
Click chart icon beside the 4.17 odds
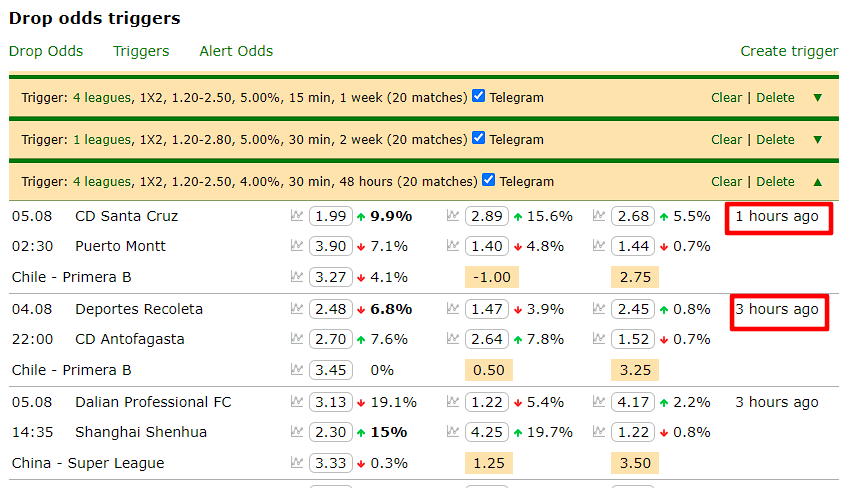(599, 402)
